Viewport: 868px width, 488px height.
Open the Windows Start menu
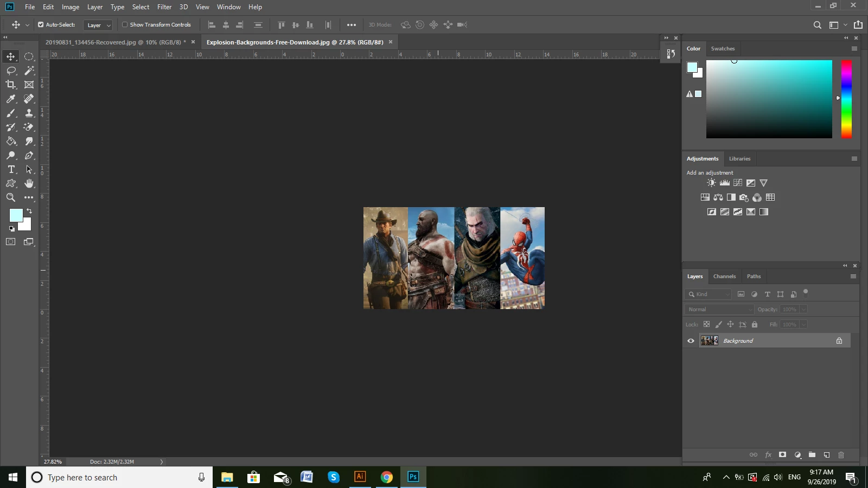pos(13,477)
